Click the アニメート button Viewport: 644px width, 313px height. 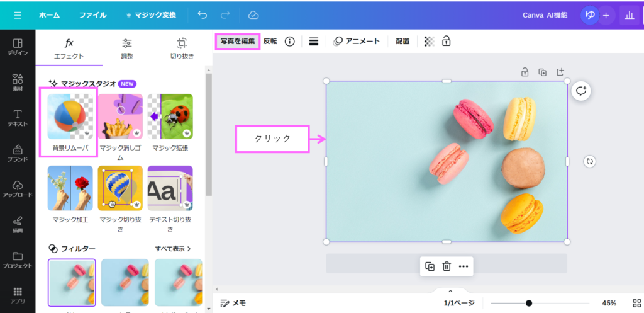pos(357,42)
